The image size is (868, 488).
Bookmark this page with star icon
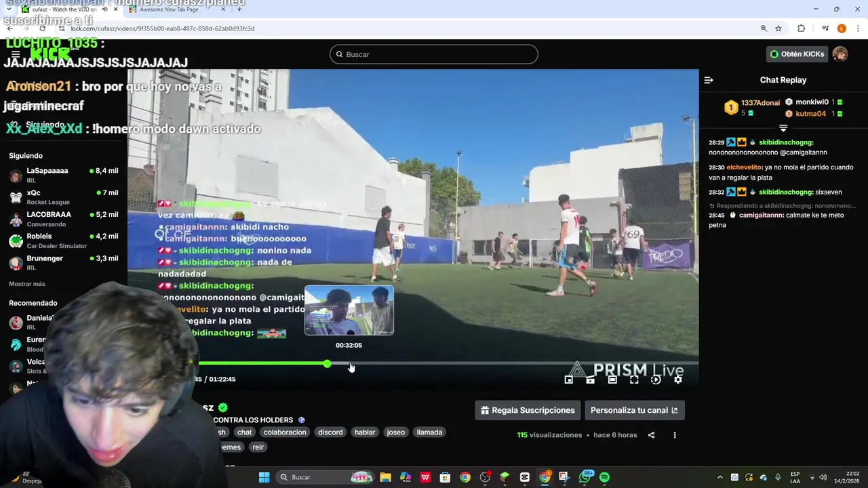[778, 28]
